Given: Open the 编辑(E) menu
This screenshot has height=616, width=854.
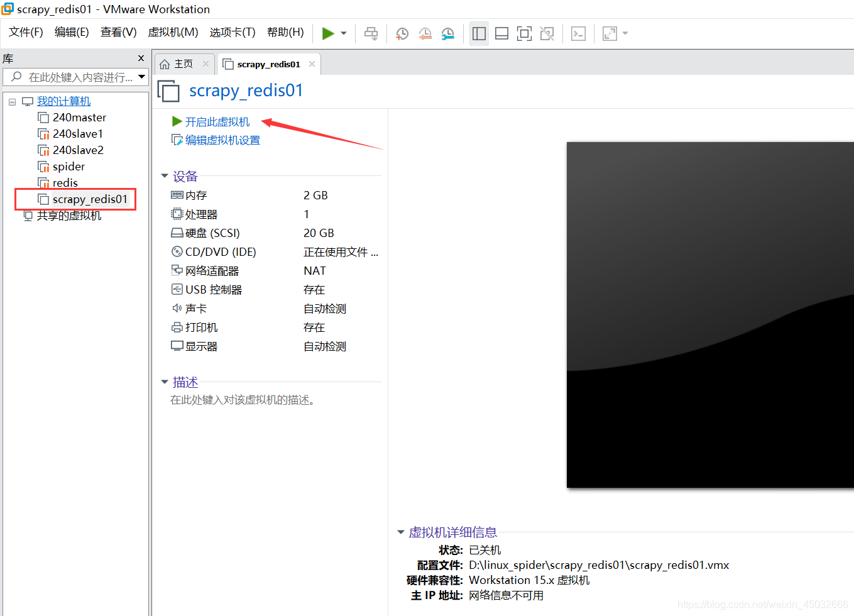Looking at the screenshot, I should pos(72,32).
